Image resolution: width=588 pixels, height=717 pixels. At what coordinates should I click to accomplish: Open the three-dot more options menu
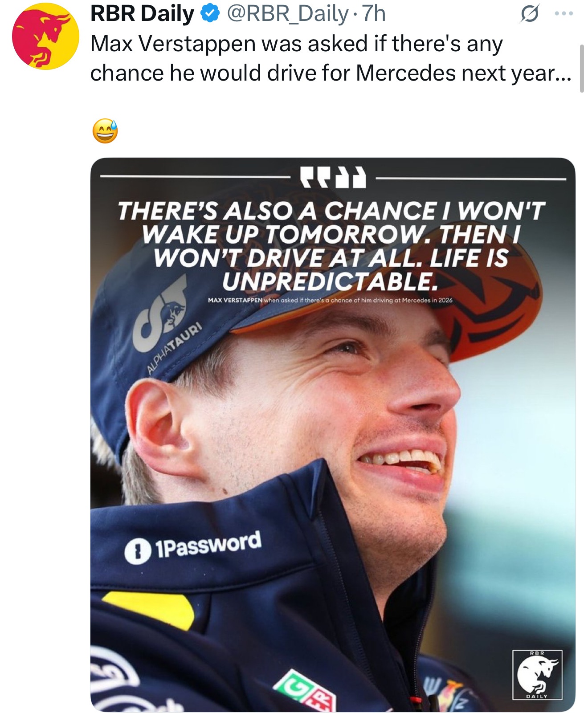click(564, 14)
